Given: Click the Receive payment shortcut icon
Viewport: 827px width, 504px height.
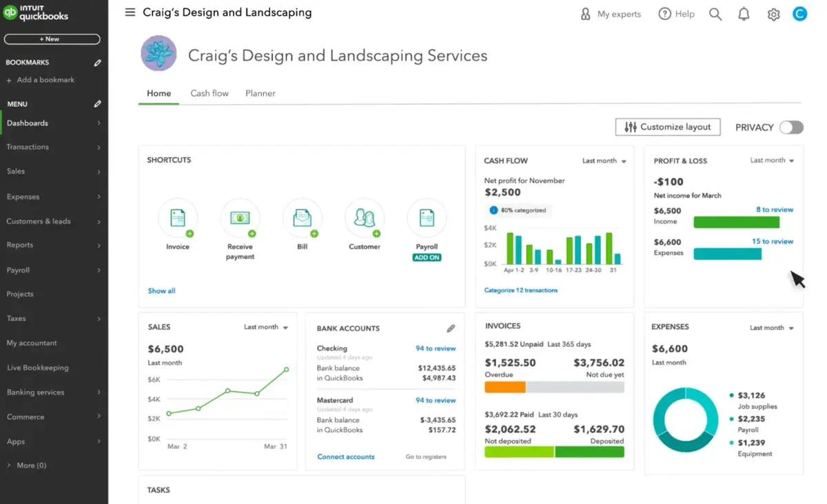Looking at the screenshot, I should [x=240, y=218].
